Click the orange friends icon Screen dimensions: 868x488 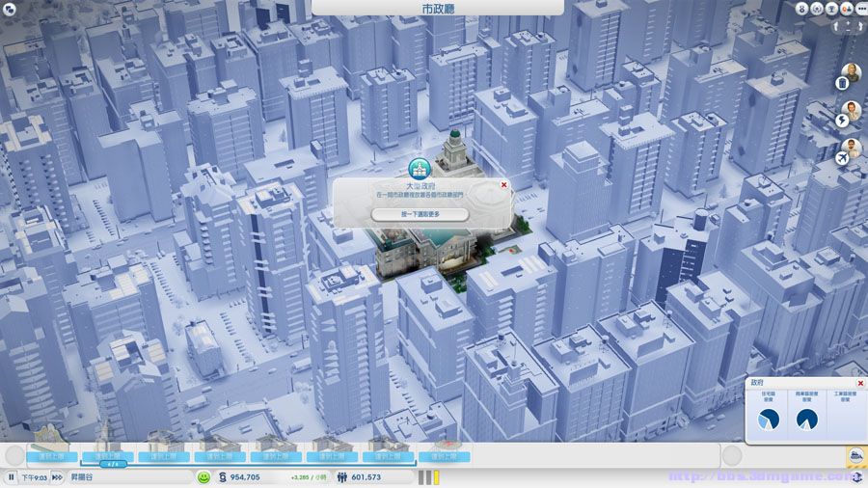pyautogui.click(x=847, y=9)
